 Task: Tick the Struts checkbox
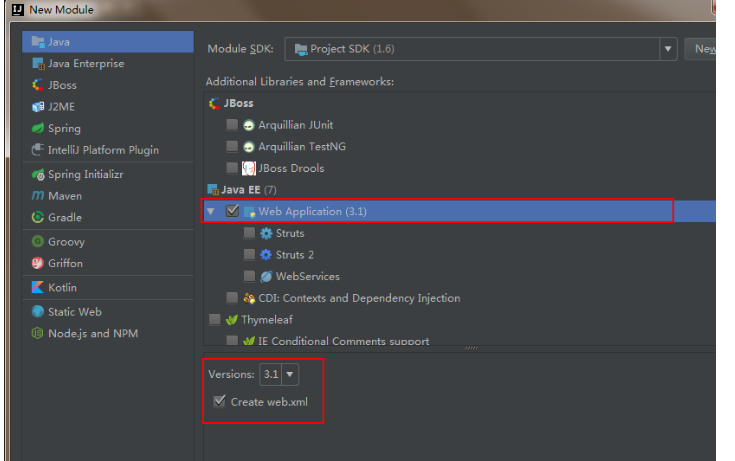[249, 233]
